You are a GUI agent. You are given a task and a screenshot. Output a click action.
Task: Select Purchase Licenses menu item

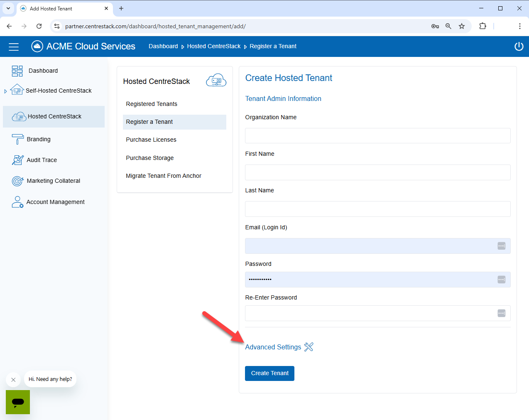coord(151,140)
